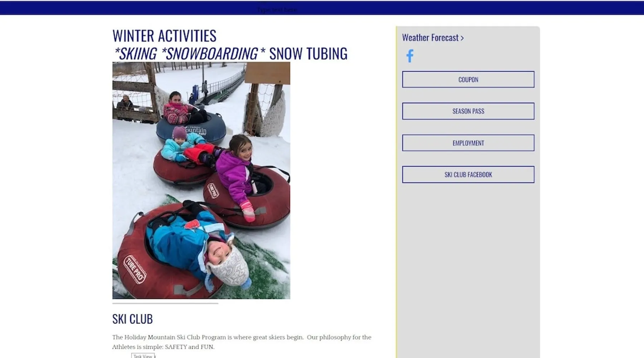Go to the EMPLOYMENT page
Screen dimensions: 644x358
(468, 143)
